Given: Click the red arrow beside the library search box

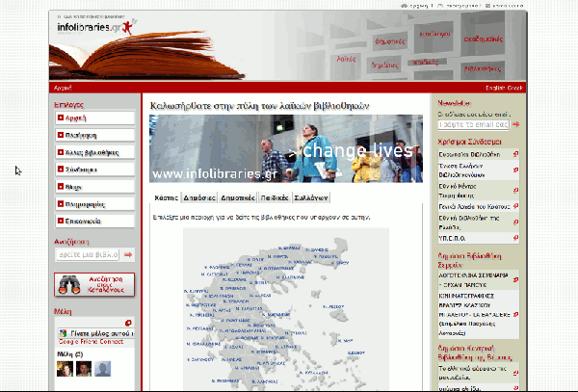Looking at the screenshot, I should pyautogui.click(x=128, y=254).
